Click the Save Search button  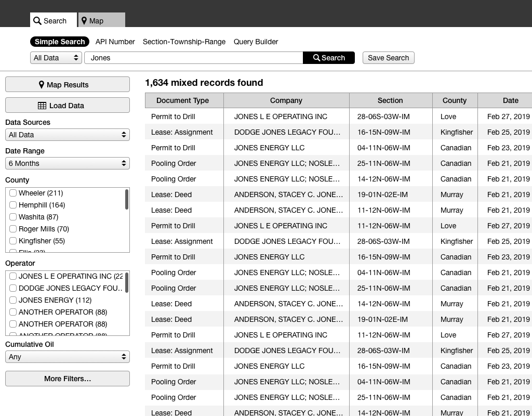tap(388, 58)
